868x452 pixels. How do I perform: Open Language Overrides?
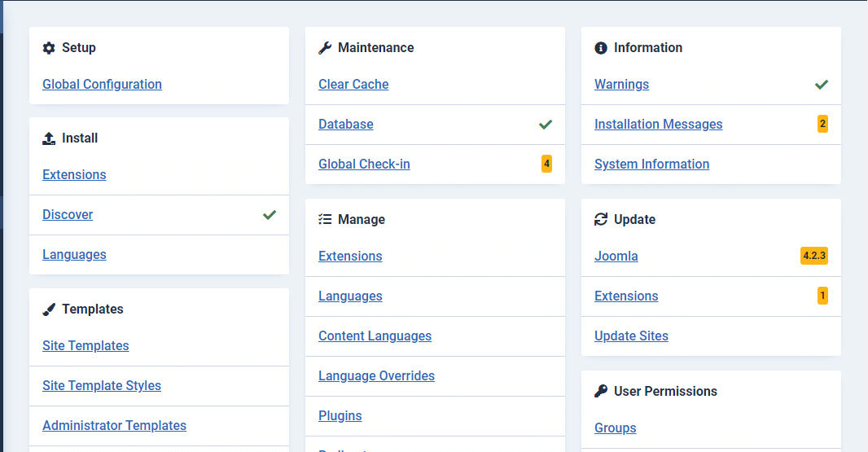[x=376, y=375]
